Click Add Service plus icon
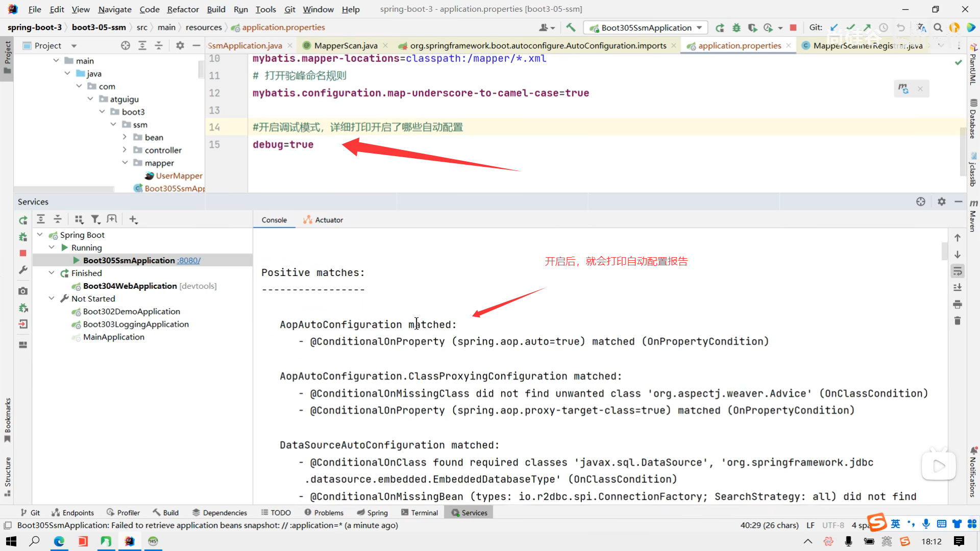This screenshot has width=980, height=551. click(133, 219)
